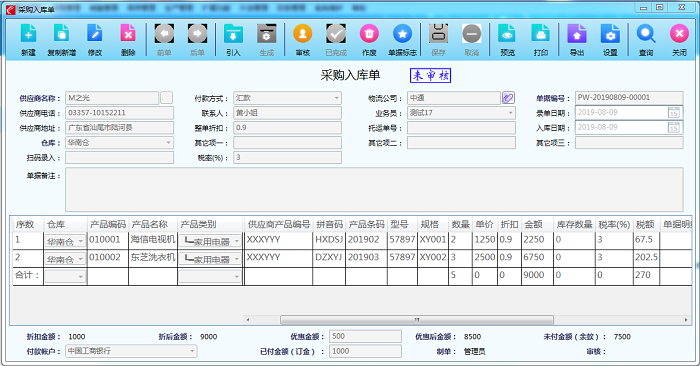Click the attachment icon beside 物流公司
The width and height of the screenshot is (700, 366).
coord(508,98)
